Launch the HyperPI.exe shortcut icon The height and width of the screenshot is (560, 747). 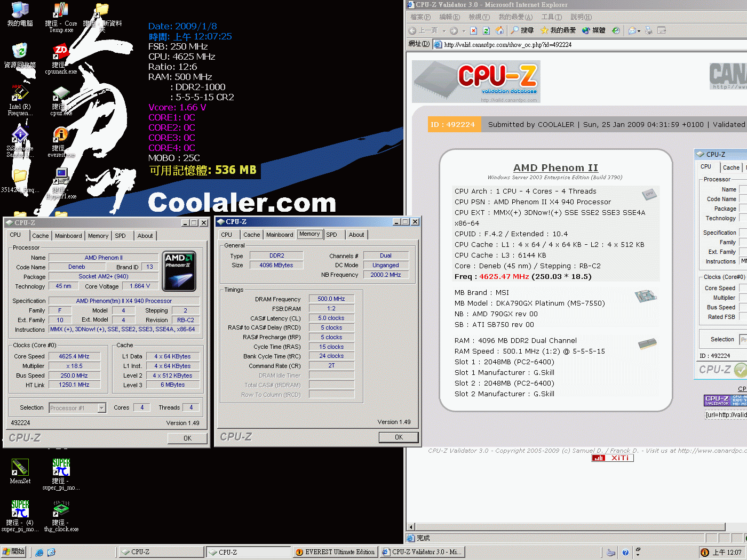click(x=61, y=183)
